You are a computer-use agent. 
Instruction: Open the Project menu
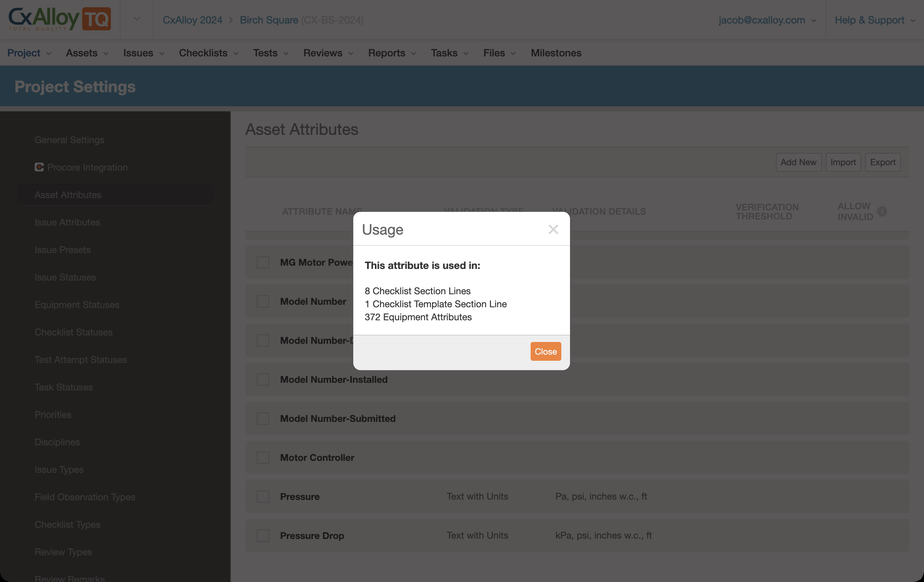(29, 52)
